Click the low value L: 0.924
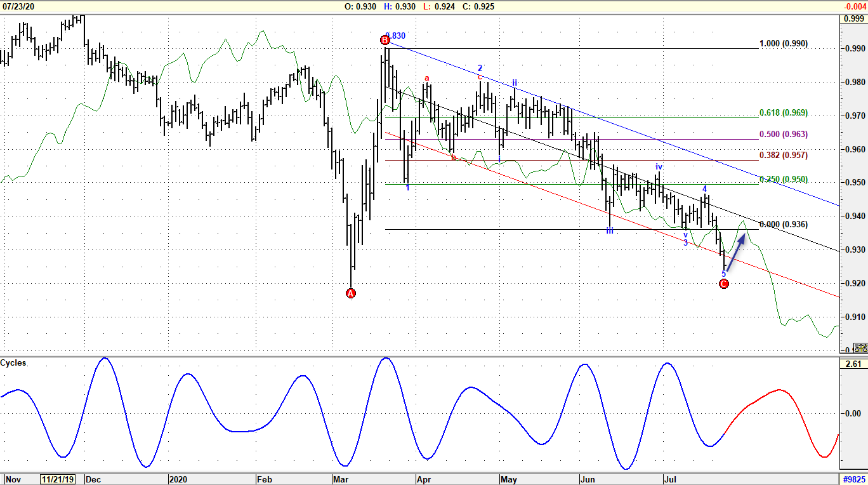Viewport: 868px width, 485px height. tap(439, 6)
